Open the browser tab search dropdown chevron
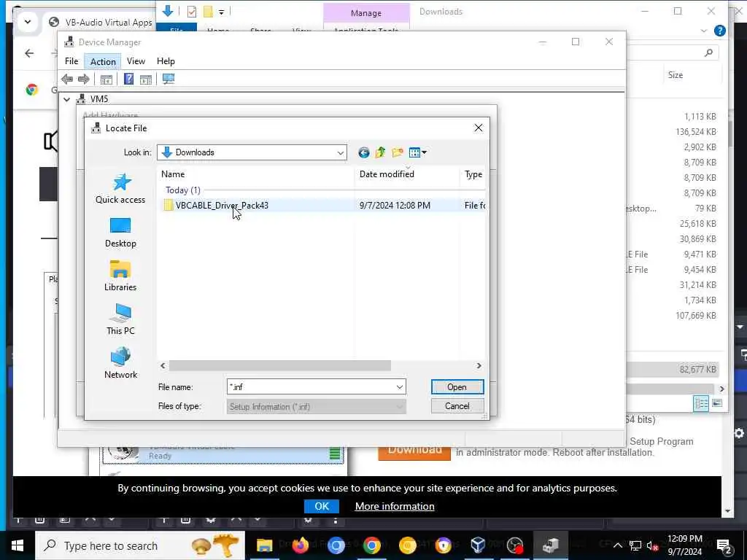 tap(28, 22)
